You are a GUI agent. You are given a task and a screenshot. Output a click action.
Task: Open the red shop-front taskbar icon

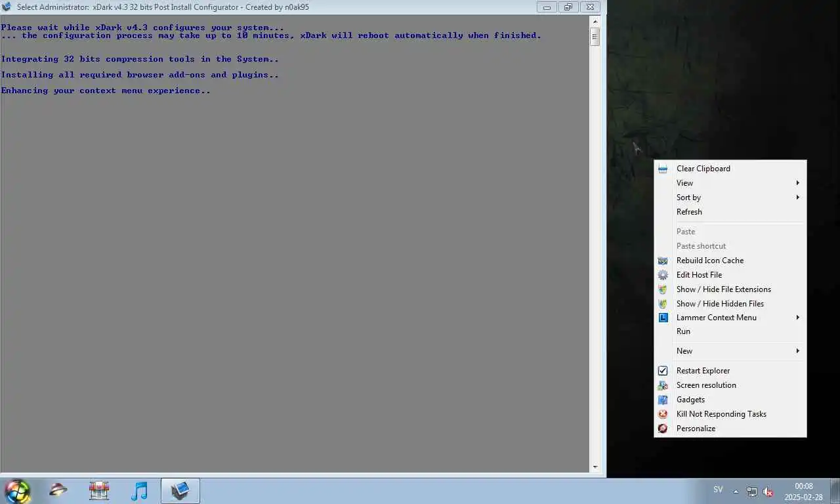pos(99,490)
